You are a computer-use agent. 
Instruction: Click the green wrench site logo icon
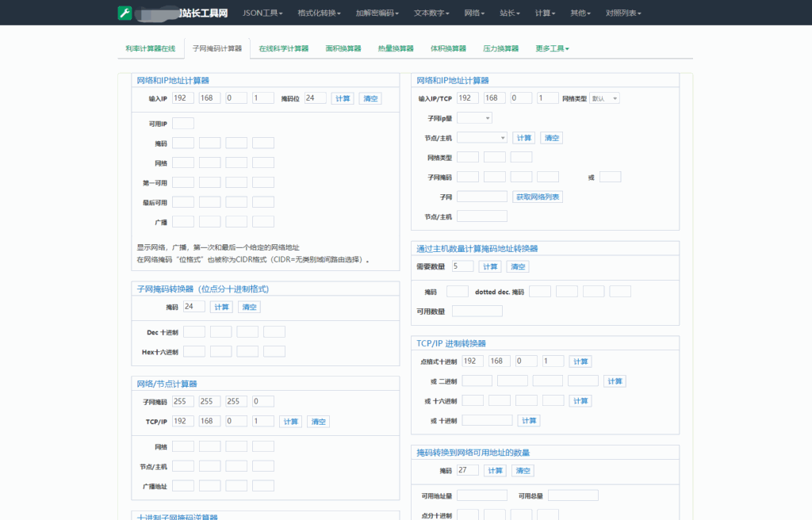click(124, 13)
